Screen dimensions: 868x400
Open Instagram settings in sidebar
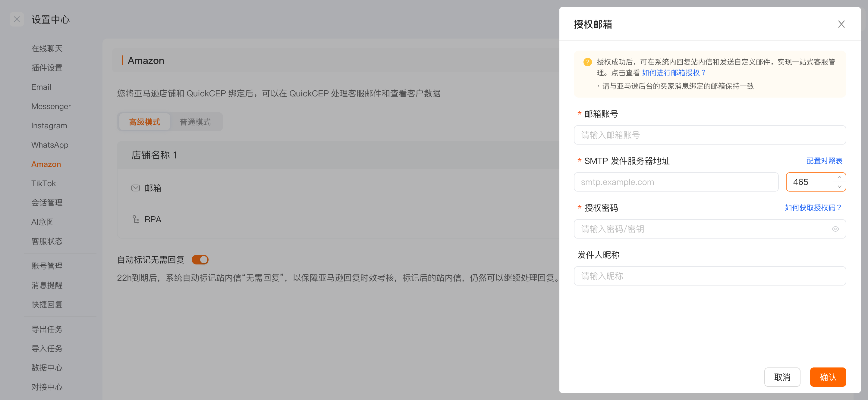[x=49, y=126]
